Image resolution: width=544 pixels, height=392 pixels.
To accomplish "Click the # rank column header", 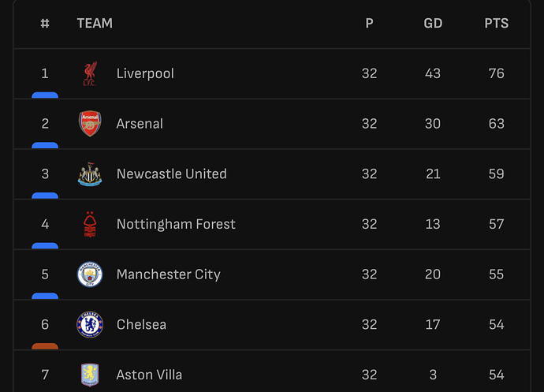I will pyautogui.click(x=45, y=23).
